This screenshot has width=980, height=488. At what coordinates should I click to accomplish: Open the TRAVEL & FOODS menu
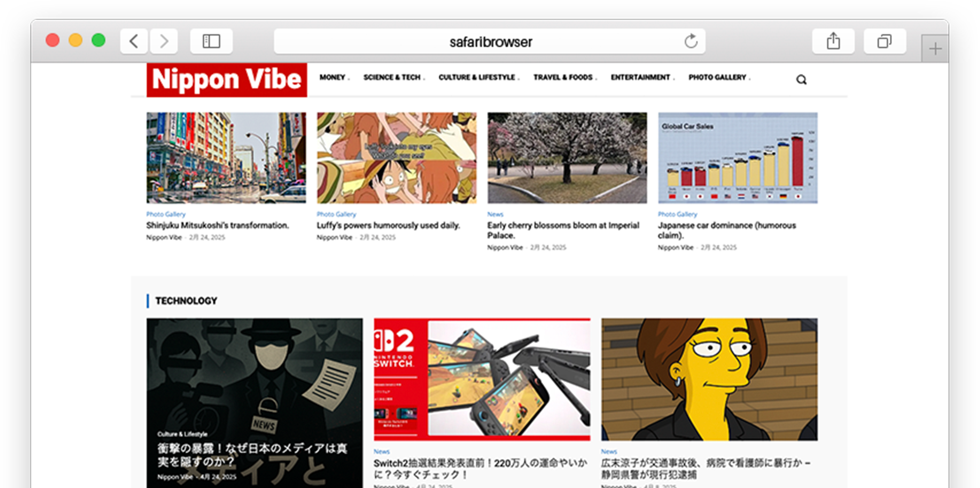click(563, 77)
